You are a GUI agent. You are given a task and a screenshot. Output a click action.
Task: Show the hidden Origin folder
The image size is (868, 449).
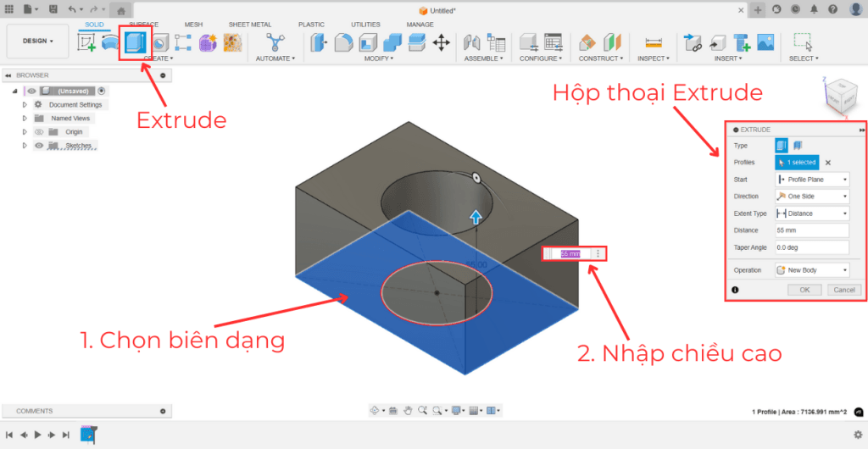[x=39, y=132]
